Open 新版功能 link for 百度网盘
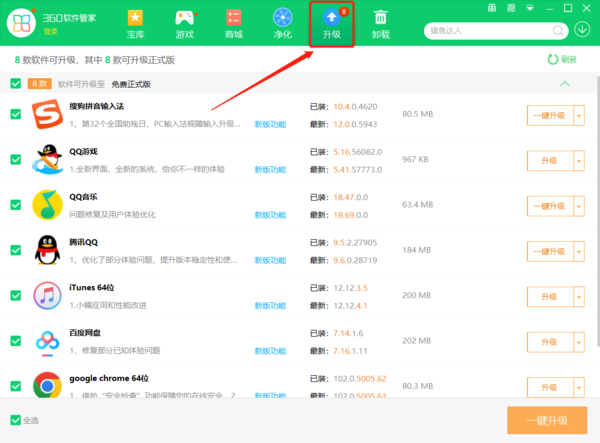600x443 pixels. coord(270,351)
